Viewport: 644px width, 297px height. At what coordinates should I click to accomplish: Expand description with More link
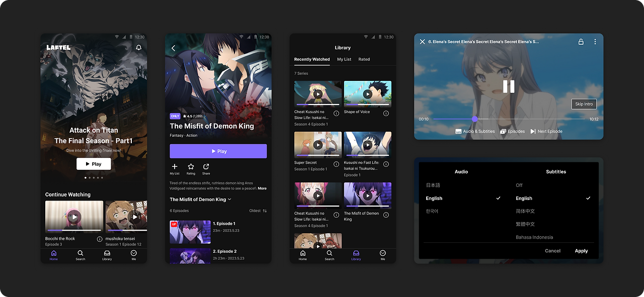coord(262,188)
